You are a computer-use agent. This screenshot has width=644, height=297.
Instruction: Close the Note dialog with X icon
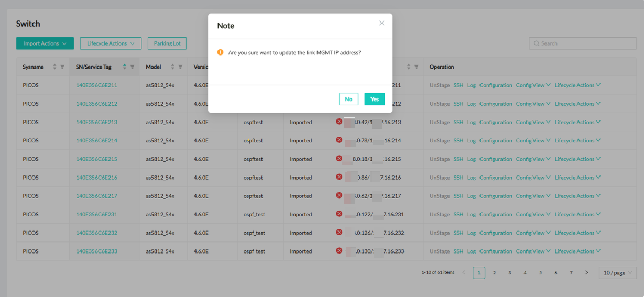point(381,23)
